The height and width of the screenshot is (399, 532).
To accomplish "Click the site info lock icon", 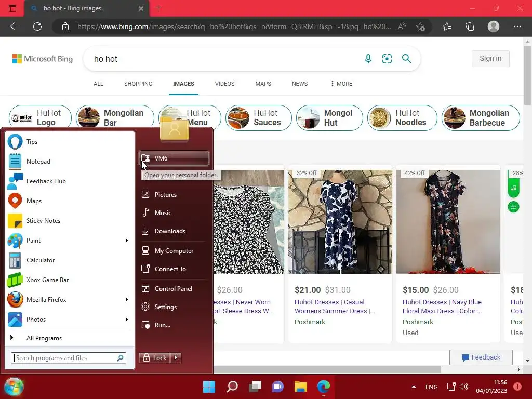I will pos(65,26).
